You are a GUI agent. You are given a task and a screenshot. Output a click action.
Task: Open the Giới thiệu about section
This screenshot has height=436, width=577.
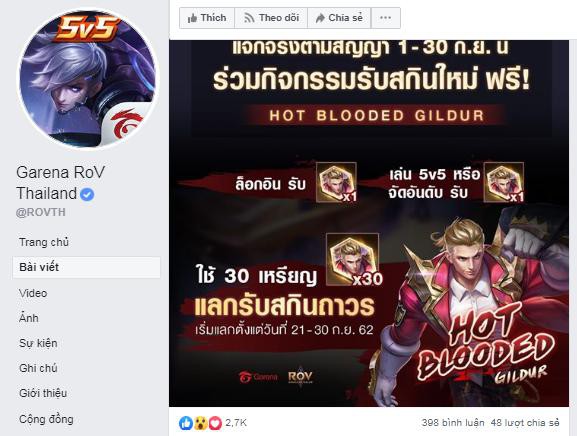click(43, 393)
